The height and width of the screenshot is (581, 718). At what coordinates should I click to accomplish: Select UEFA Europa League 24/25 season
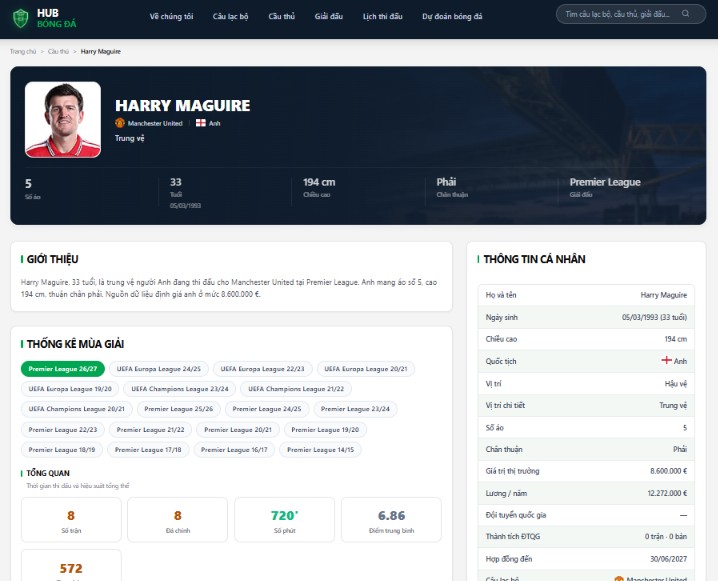pyautogui.click(x=158, y=369)
